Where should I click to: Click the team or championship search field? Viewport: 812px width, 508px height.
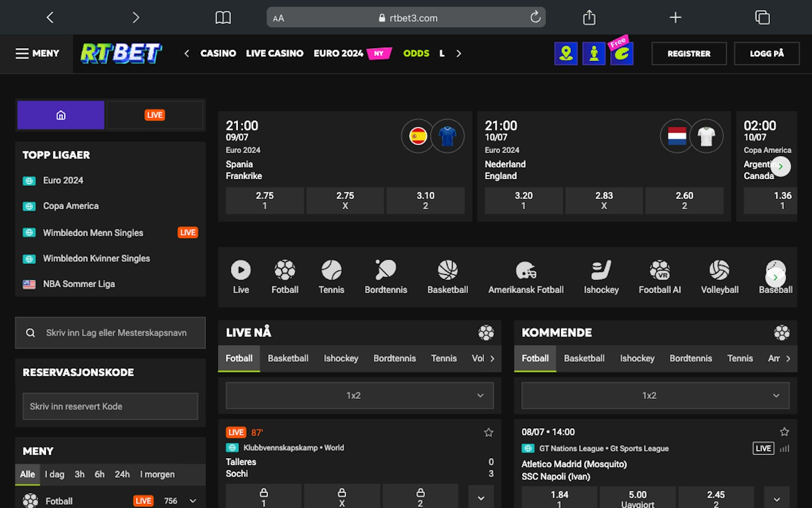116,333
